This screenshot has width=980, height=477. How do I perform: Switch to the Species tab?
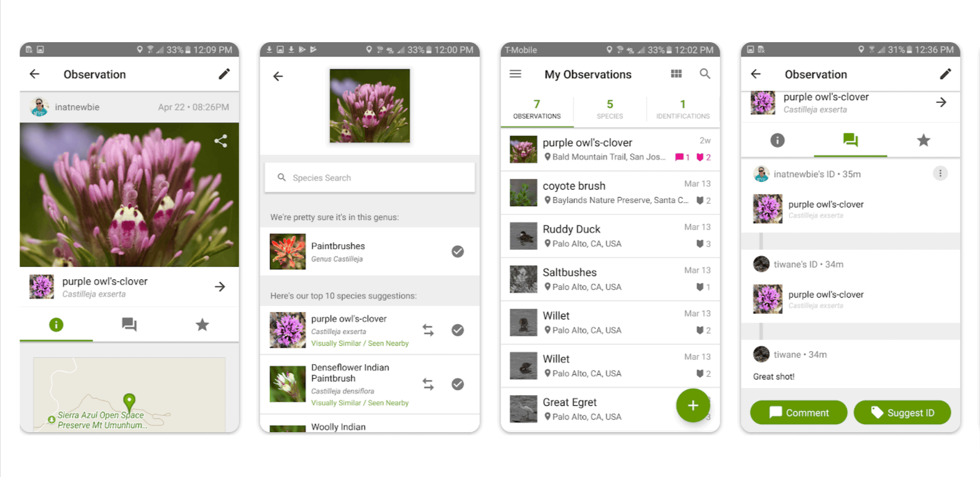click(x=610, y=109)
